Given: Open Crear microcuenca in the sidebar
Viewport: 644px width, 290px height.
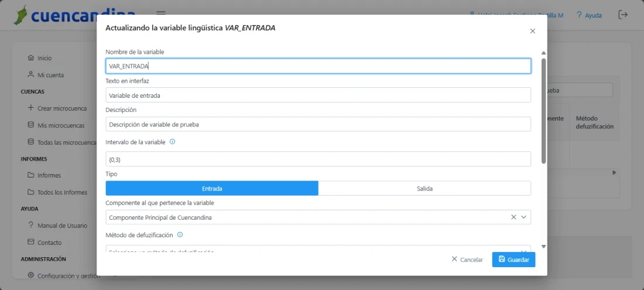Looking at the screenshot, I should tap(61, 108).
